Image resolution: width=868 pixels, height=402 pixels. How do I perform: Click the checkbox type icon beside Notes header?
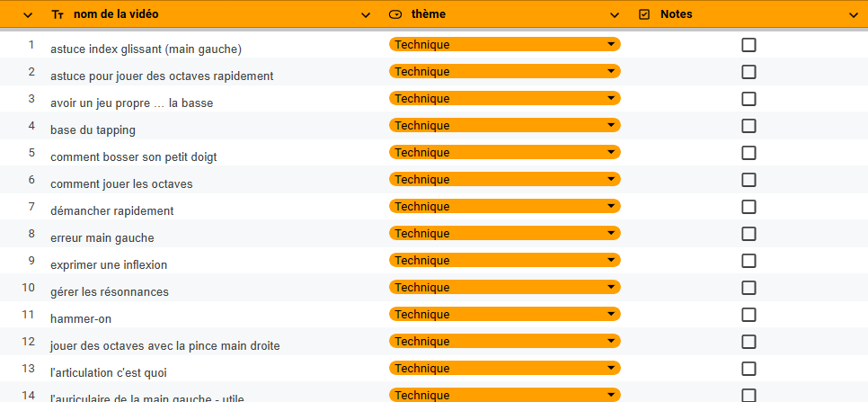click(x=643, y=14)
